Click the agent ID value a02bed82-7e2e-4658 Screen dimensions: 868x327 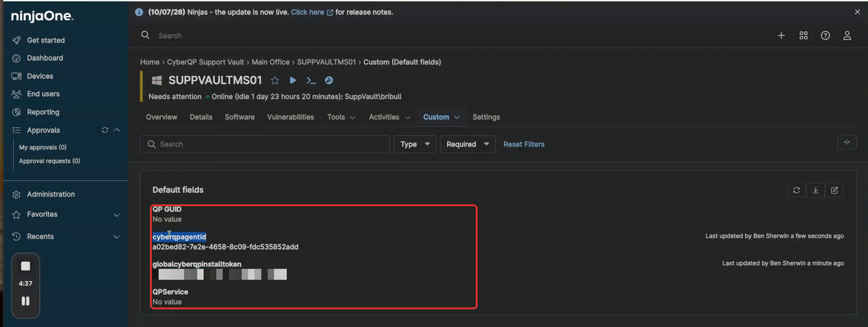click(226, 247)
